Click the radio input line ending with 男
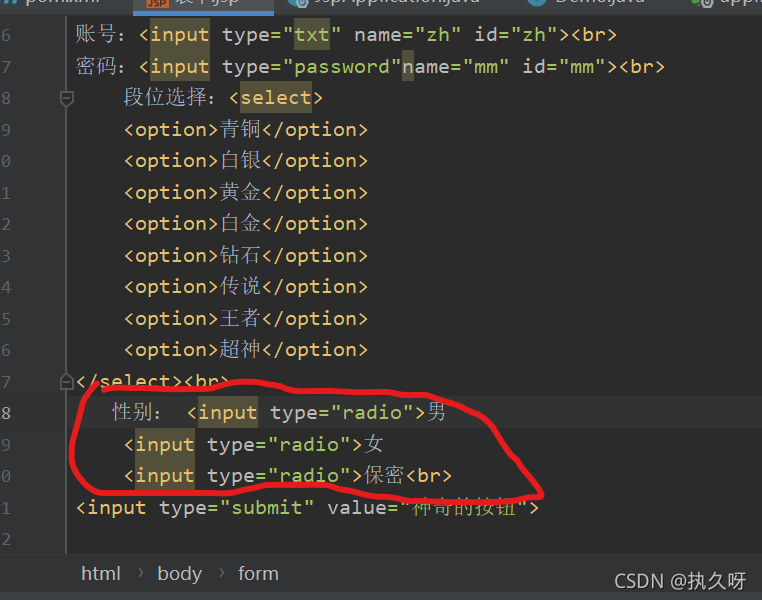This screenshot has height=600, width=762. coord(316,412)
